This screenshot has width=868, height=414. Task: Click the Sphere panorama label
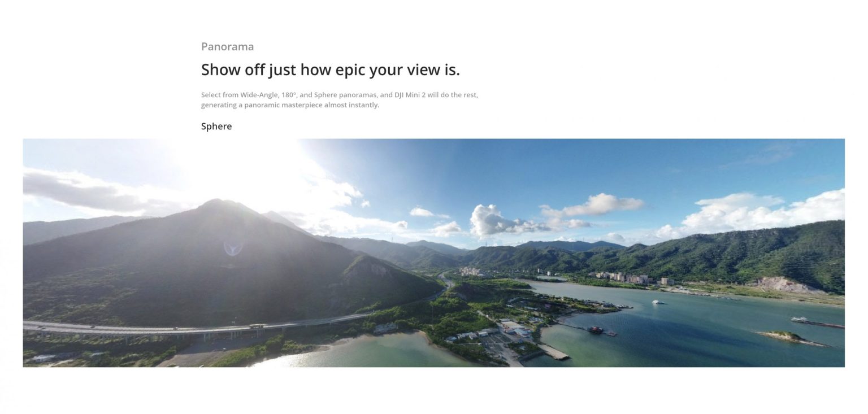(x=216, y=126)
